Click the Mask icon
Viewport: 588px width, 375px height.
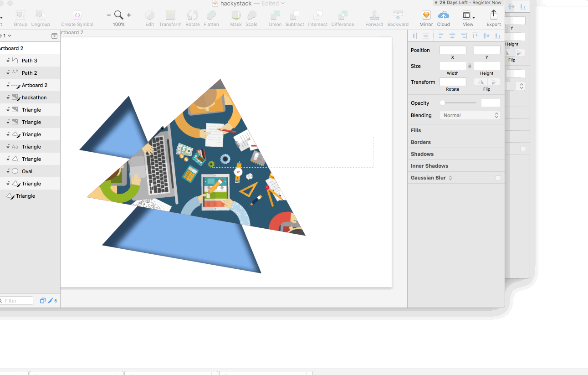coord(236,15)
